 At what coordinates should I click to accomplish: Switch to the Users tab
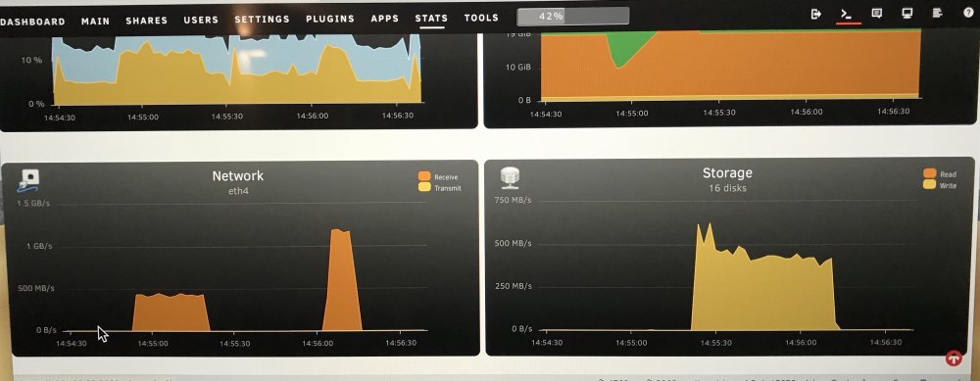(201, 20)
